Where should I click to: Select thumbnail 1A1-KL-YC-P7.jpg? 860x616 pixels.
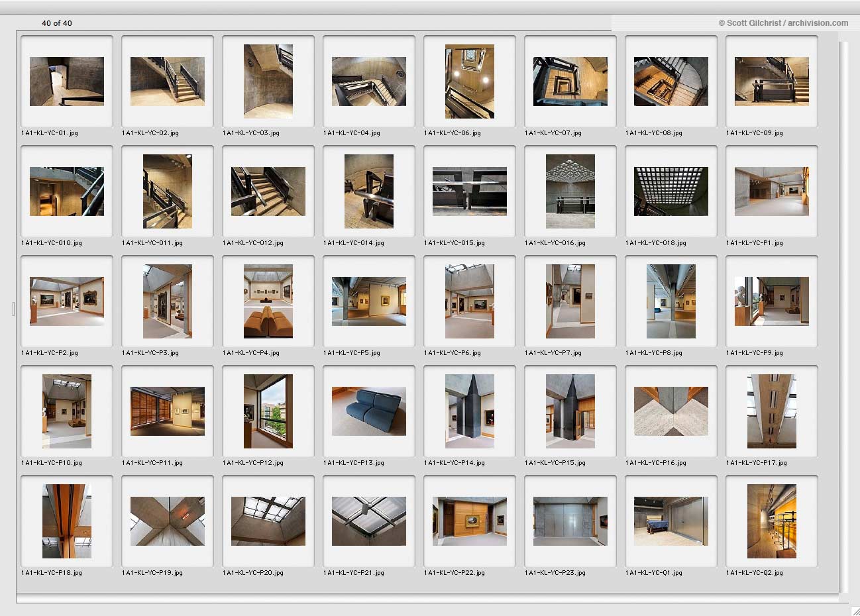[x=570, y=301]
